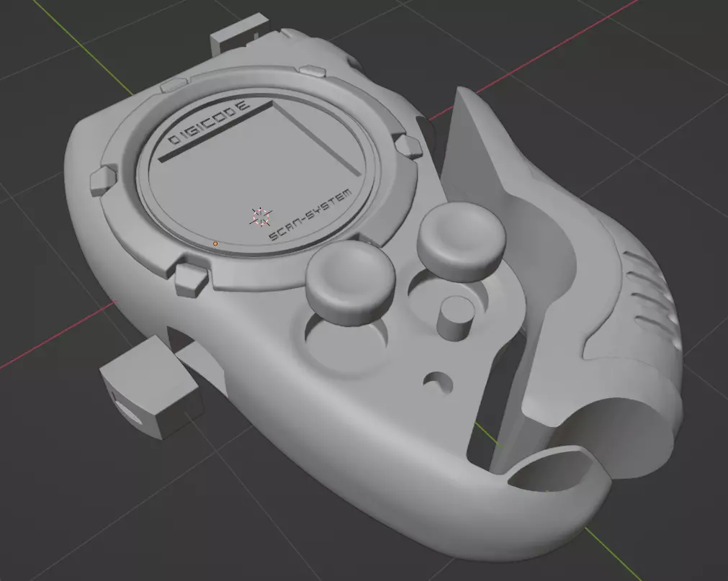Click the small round hole below the peg

pos(438,383)
